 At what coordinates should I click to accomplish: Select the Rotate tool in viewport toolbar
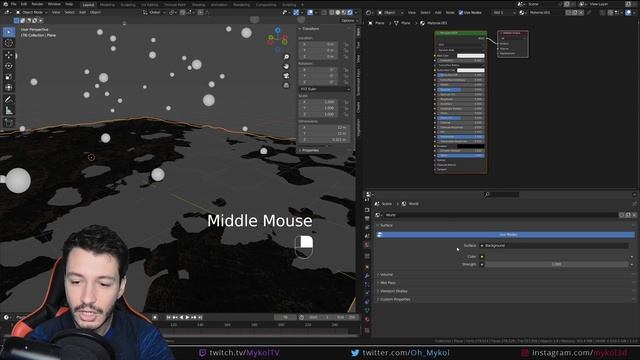click(x=9, y=66)
